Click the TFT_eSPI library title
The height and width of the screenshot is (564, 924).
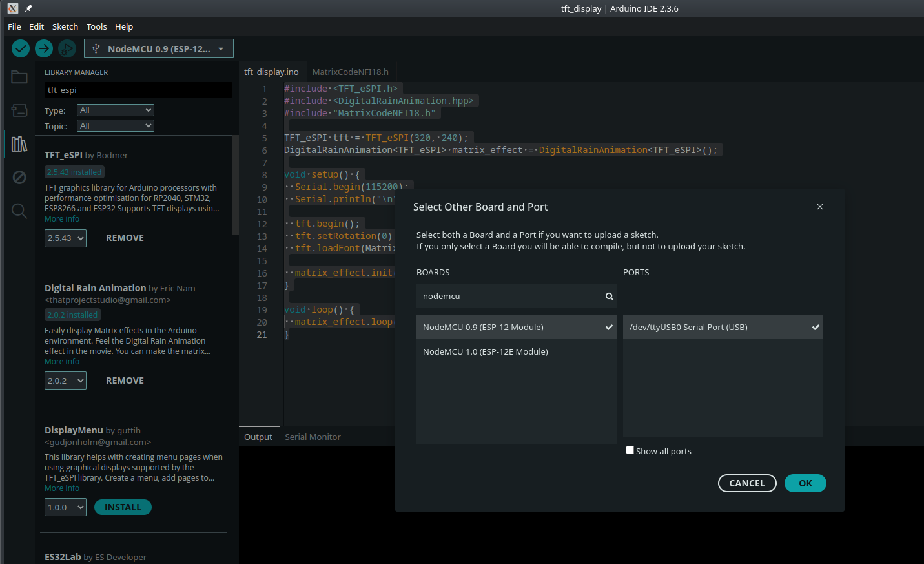[63, 155]
